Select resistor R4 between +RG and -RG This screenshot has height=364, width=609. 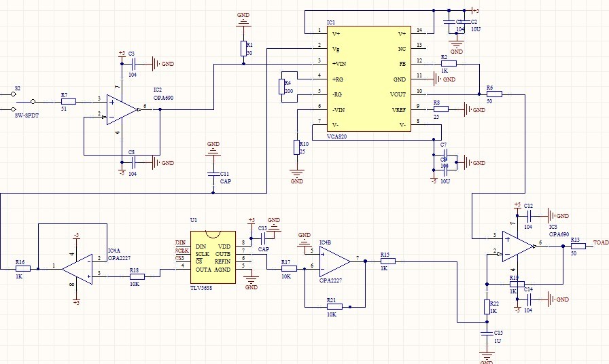[281, 86]
